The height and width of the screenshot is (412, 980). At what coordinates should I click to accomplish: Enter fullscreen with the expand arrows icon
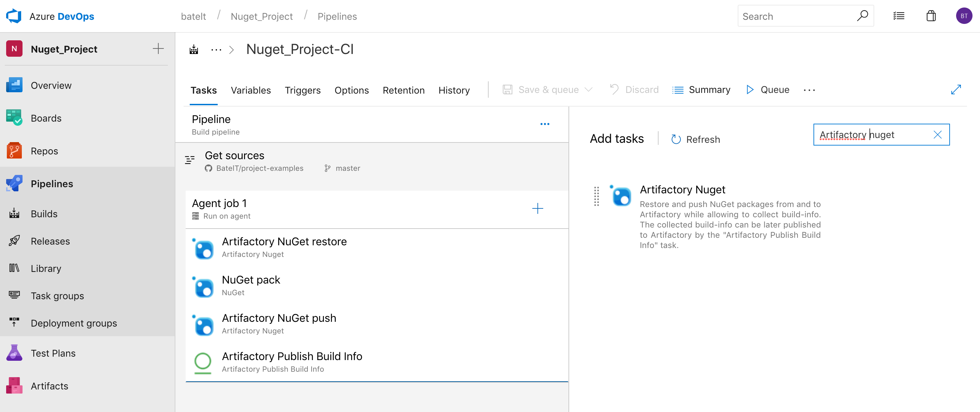[x=955, y=90]
